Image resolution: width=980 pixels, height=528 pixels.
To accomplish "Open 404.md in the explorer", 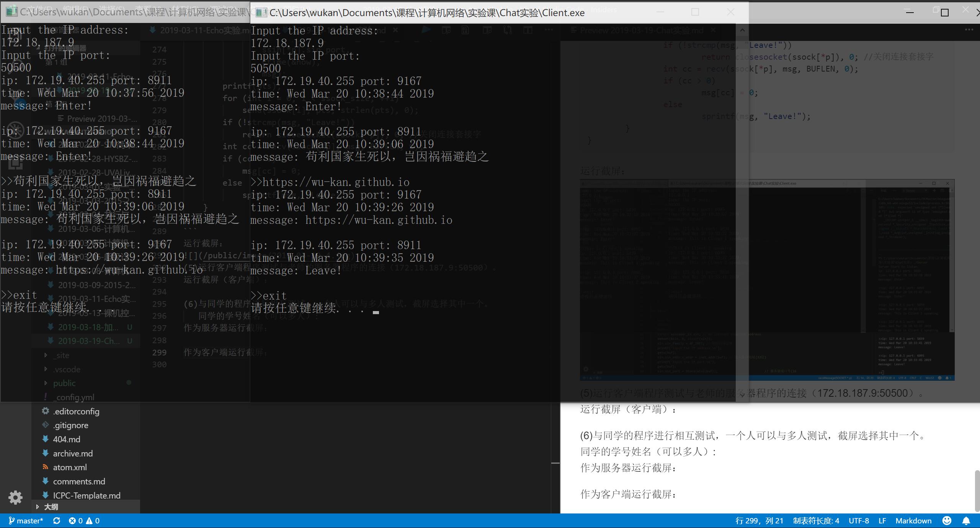I will (x=67, y=439).
